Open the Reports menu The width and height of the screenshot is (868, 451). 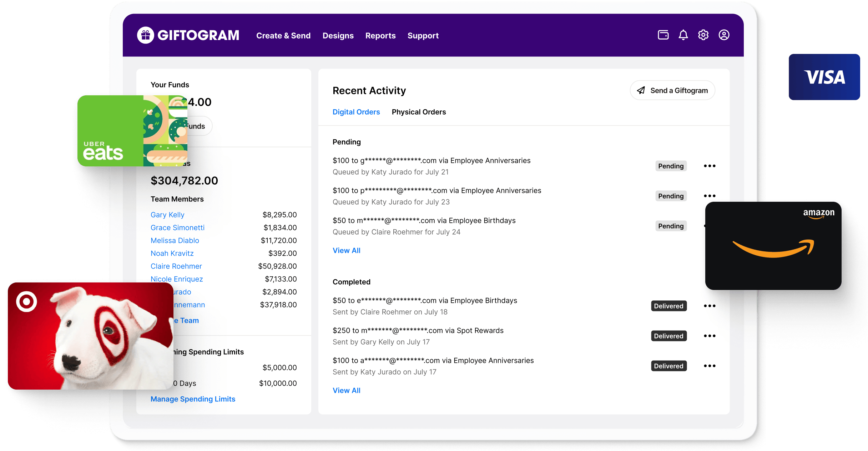[x=380, y=35]
